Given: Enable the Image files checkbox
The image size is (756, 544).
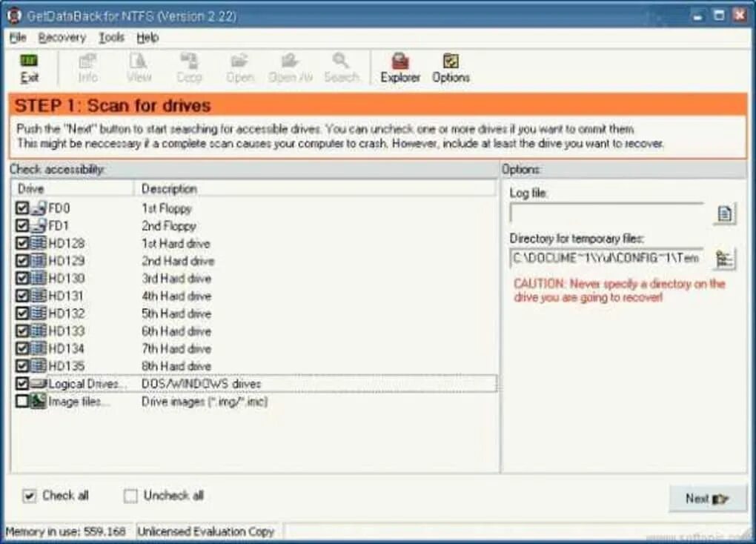Looking at the screenshot, I should coord(22,401).
